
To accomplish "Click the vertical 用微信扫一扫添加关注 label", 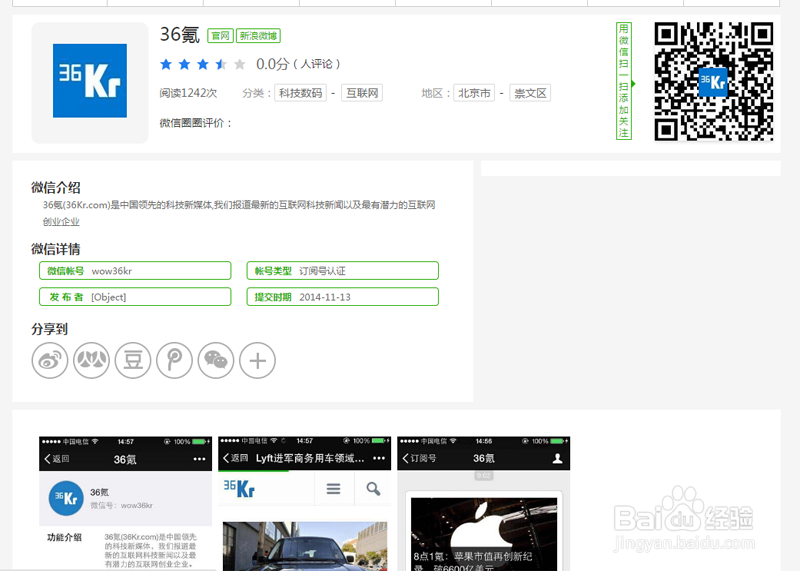I will pyautogui.click(x=623, y=81).
